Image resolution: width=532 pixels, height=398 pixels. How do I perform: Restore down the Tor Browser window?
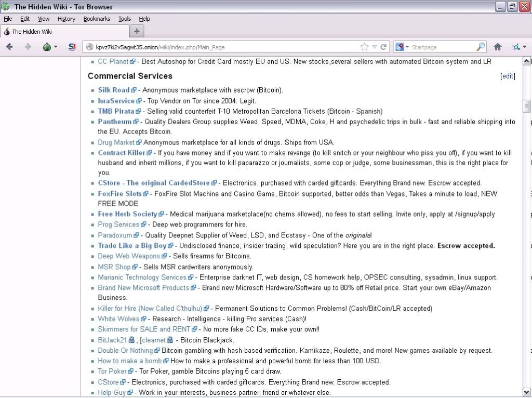512,6
